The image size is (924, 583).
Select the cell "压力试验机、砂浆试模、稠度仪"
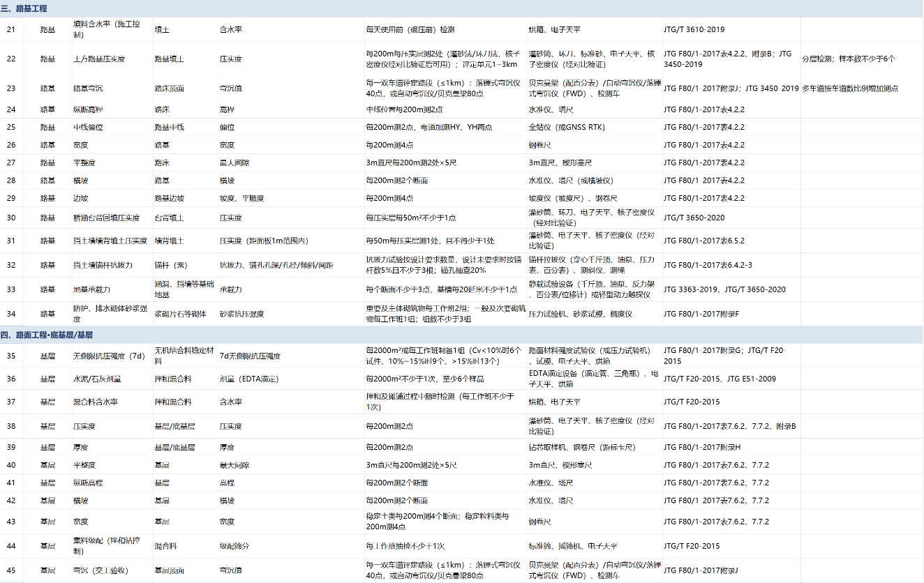[x=581, y=315]
